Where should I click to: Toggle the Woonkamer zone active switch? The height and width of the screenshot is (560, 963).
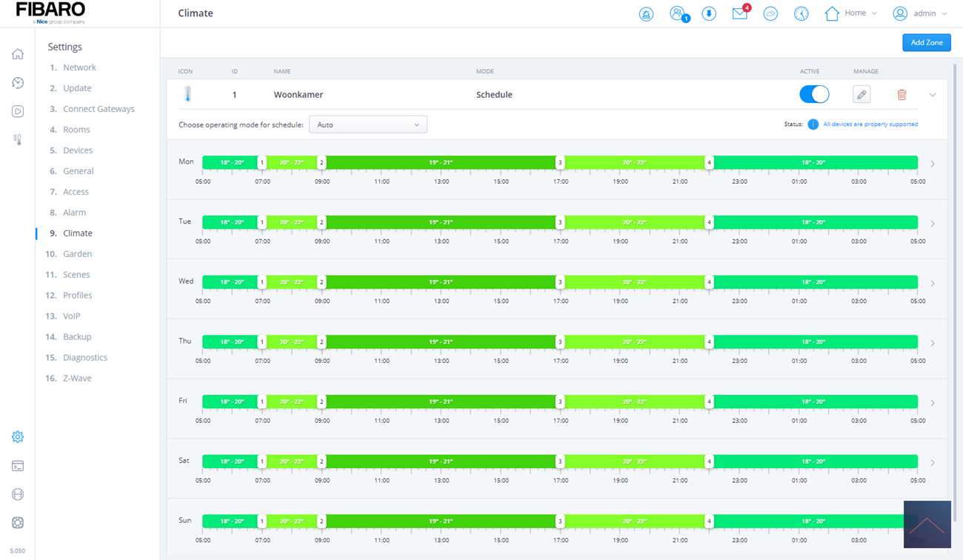pos(814,95)
